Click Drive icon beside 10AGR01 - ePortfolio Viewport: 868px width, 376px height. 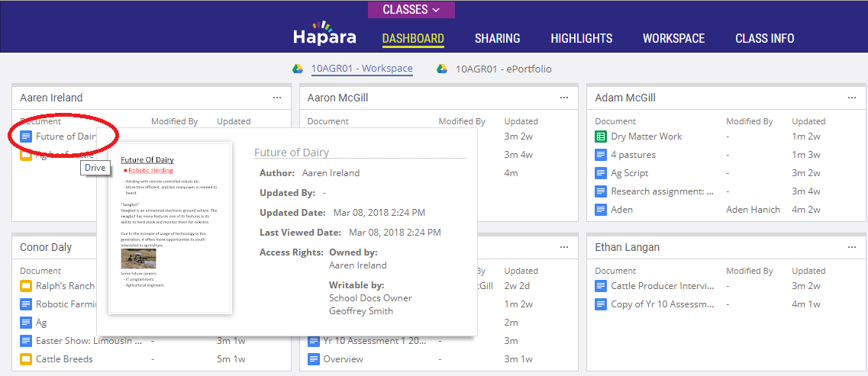[442, 69]
